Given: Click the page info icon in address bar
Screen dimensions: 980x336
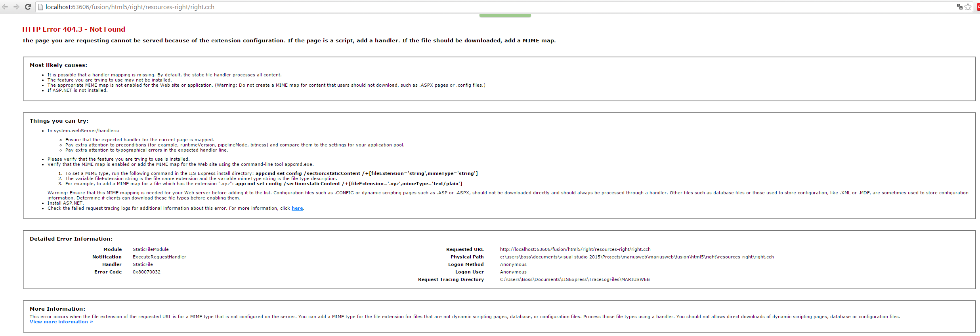Looking at the screenshot, I should 40,7.
